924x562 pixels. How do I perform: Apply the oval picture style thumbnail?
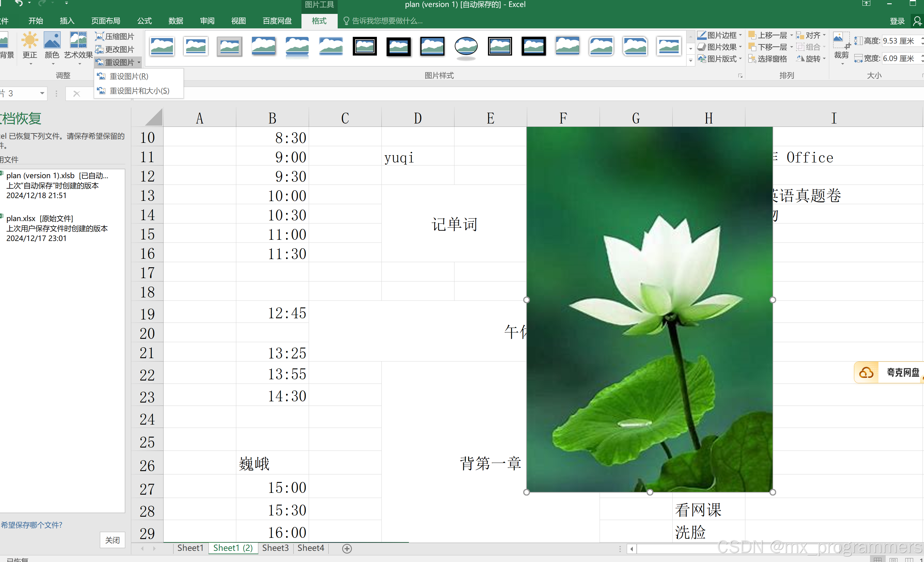[x=466, y=47]
